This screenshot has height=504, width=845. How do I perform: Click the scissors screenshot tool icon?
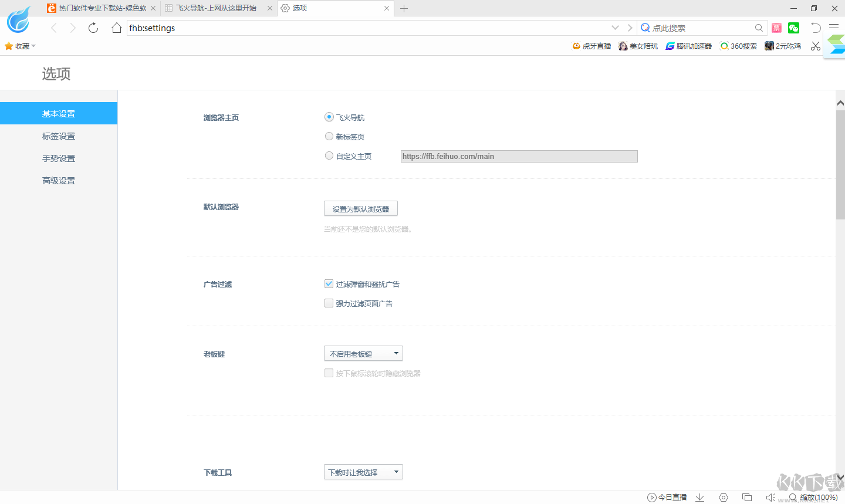pyautogui.click(x=815, y=46)
